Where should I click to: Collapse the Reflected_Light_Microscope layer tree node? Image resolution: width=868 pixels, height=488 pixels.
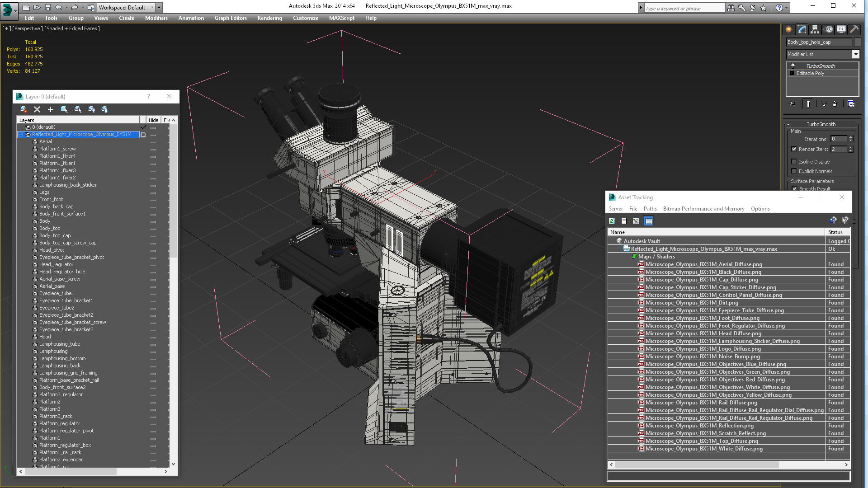coord(21,135)
